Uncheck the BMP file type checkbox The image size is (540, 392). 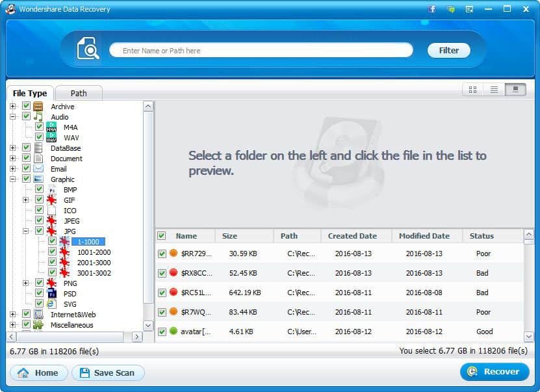click(39, 189)
